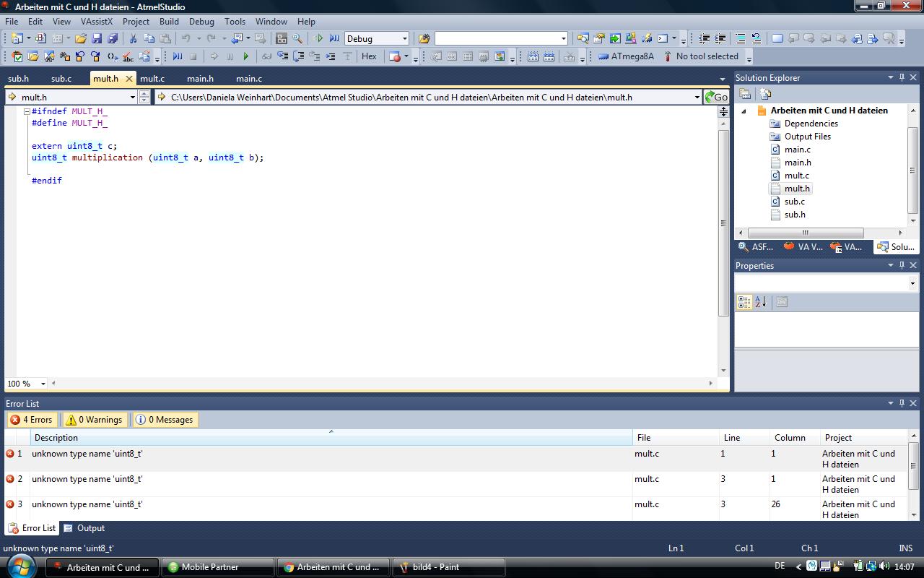The width and height of the screenshot is (924, 578).
Task: Click the VAssistX spell check abc icon
Action: [128, 56]
